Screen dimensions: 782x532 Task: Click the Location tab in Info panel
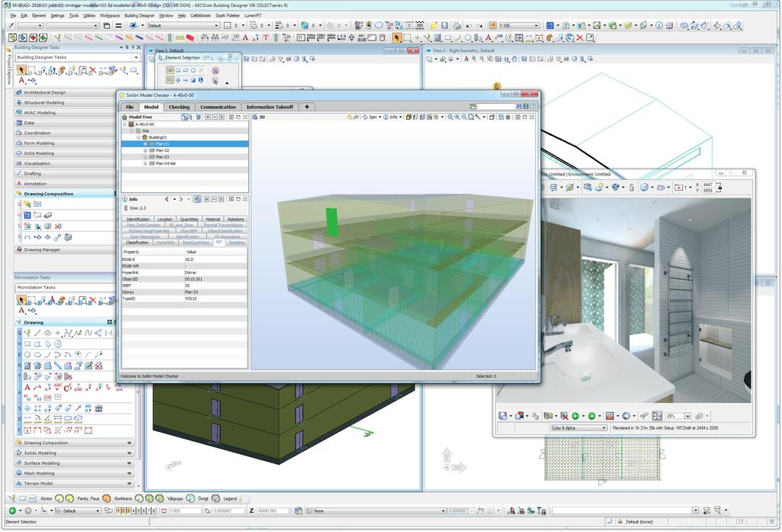[x=165, y=219]
